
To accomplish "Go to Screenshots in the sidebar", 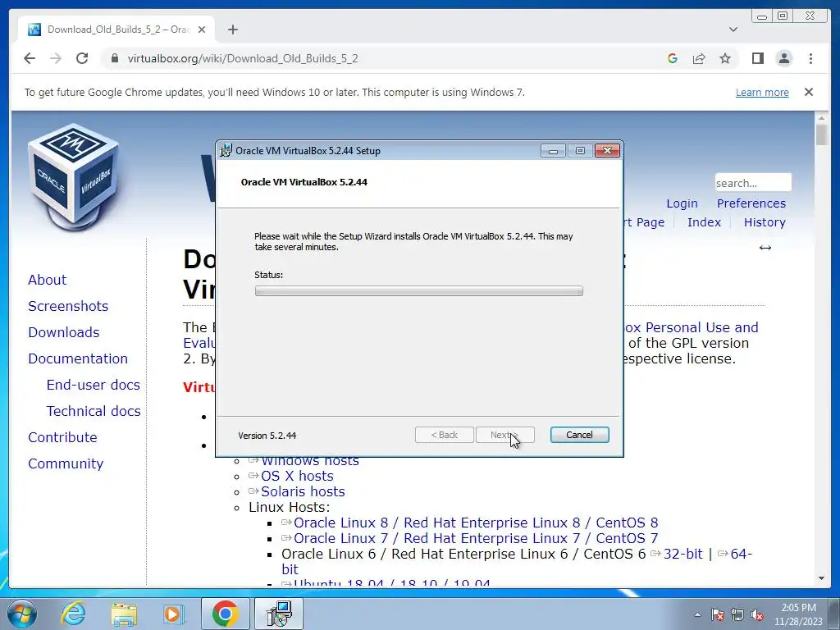I will 68,306.
